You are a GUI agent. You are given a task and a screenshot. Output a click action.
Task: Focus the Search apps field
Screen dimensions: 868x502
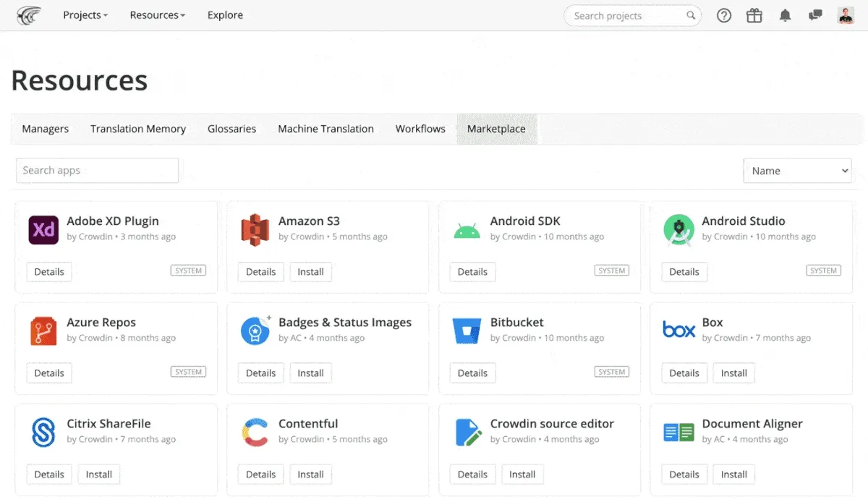(97, 171)
